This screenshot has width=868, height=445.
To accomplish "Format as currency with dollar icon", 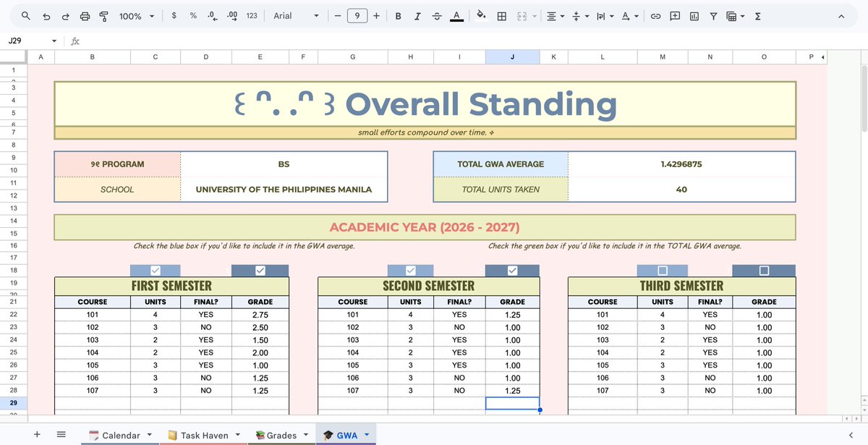I will click(174, 15).
